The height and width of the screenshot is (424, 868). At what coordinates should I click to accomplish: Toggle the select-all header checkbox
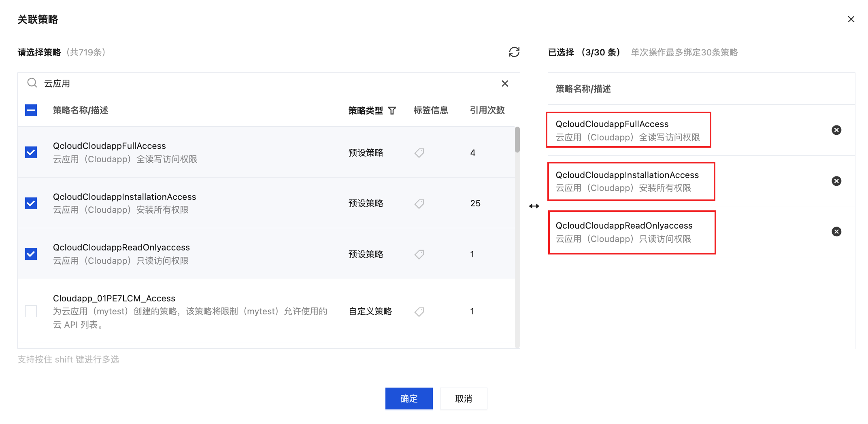click(31, 110)
